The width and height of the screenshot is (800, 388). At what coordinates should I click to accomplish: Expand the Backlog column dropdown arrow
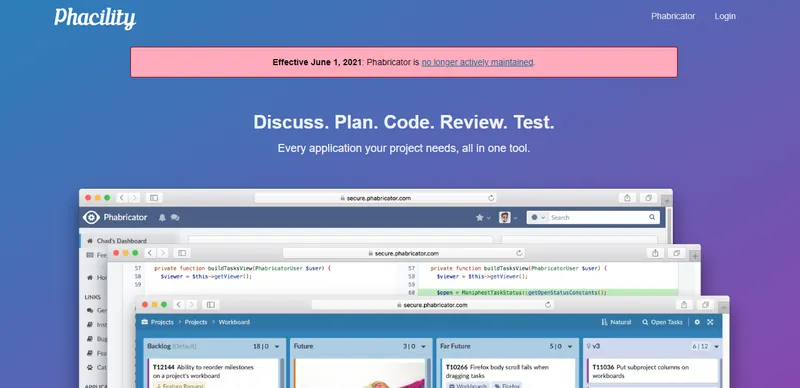point(277,346)
